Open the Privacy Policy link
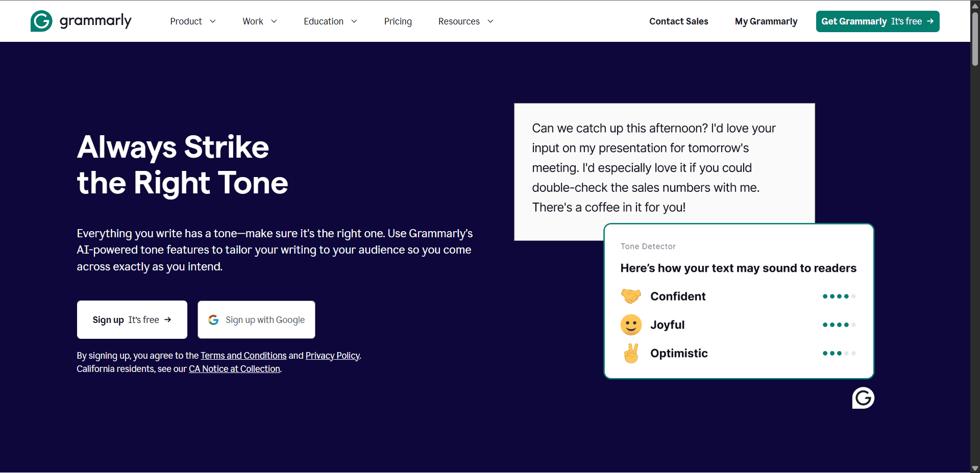980x473 pixels. click(x=333, y=356)
